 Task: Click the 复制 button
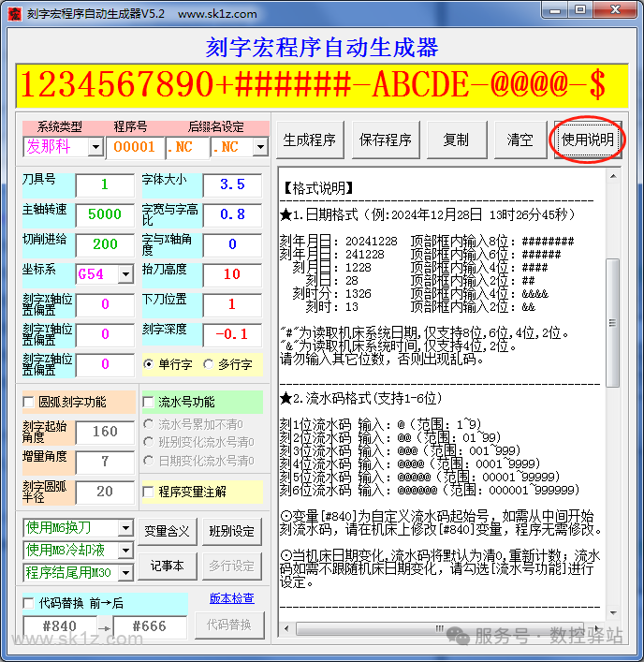(x=456, y=140)
